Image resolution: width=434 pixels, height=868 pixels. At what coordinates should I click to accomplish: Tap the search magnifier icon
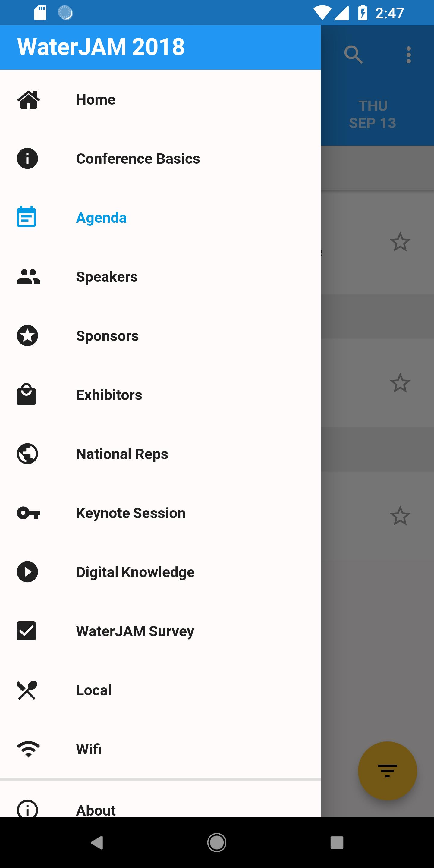point(353,55)
